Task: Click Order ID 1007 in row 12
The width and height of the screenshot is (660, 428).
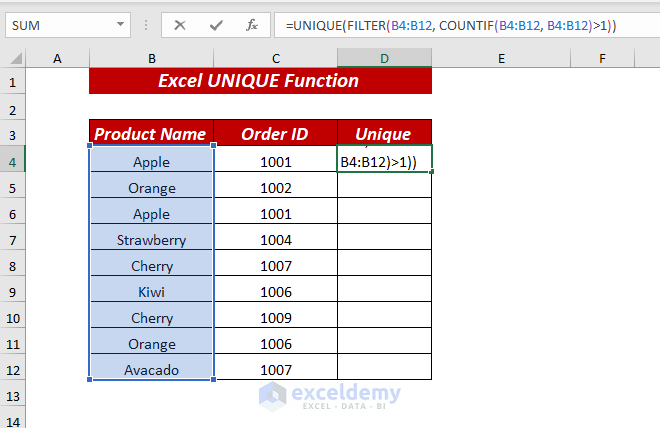Action: tap(276, 367)
